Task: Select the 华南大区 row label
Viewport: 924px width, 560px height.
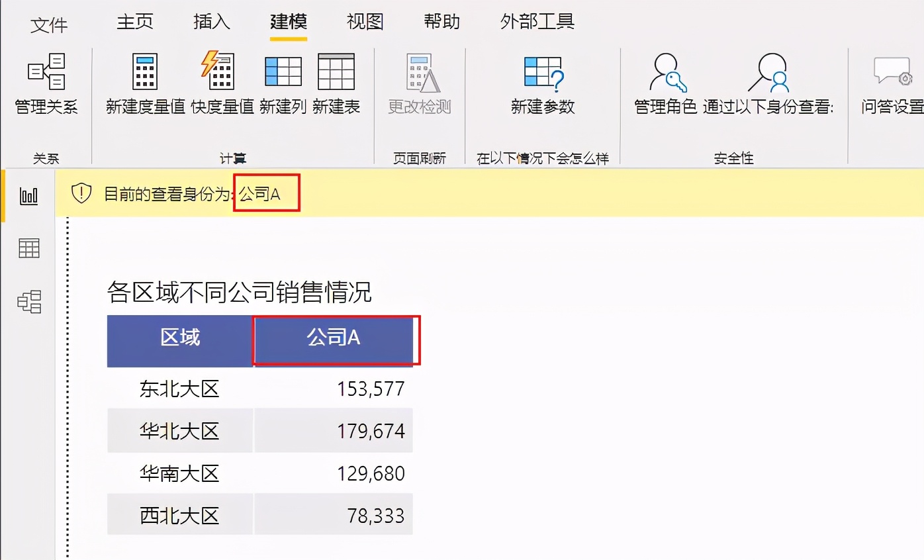Action: [x=179, y=473]
